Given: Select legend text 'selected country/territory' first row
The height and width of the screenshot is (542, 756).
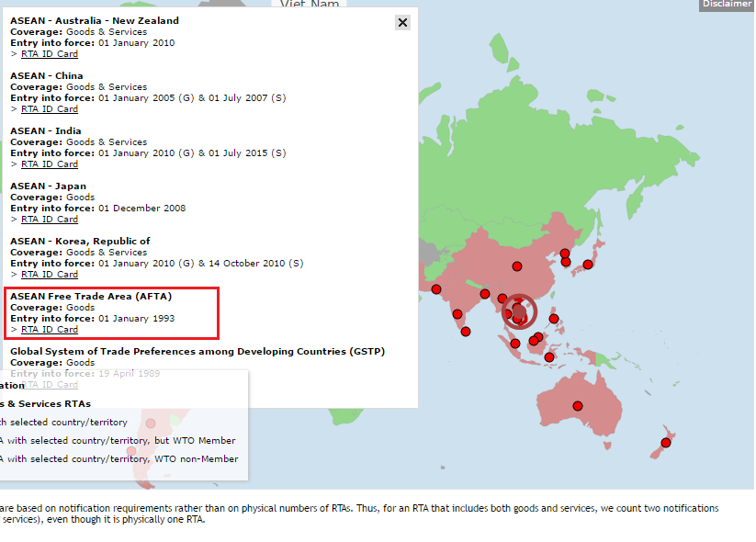Looking at the screenshot, I should point(69,423).
